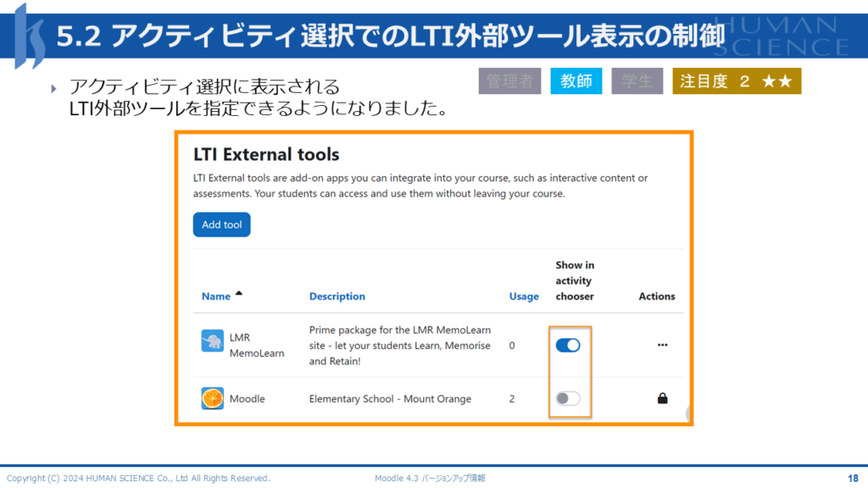Sort the table by Name column
This screenshot has height=488, width=868.
click(216, 297)
